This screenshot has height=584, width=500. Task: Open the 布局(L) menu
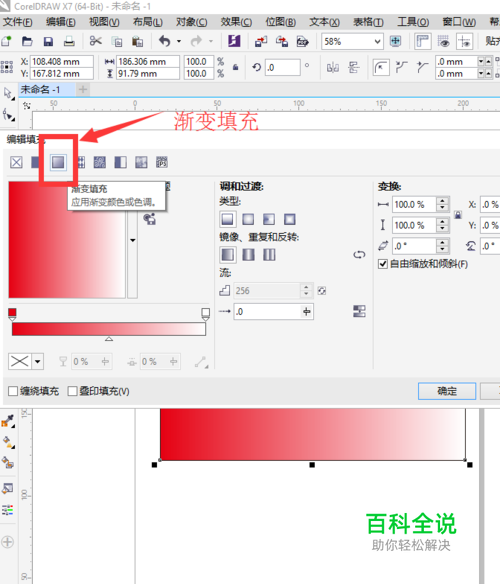[148, 22]
